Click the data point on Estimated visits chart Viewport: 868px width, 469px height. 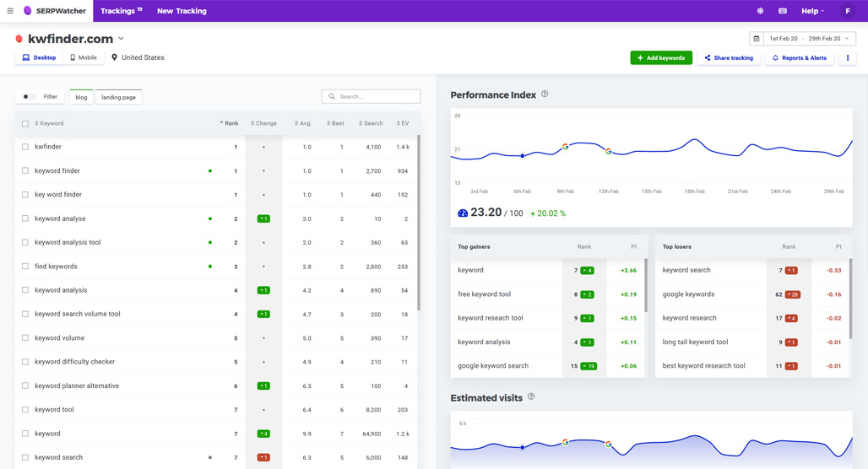click(x=522, y=447)
